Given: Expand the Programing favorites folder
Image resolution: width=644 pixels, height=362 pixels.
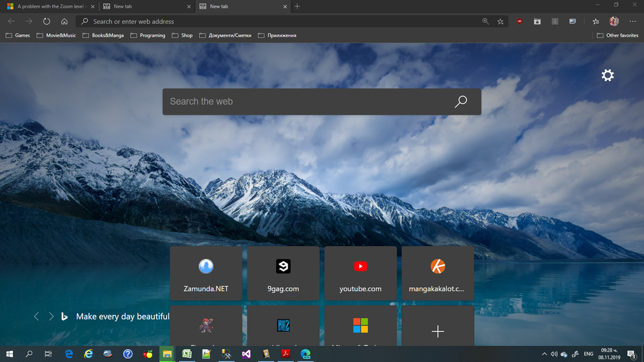Looking at the screenshot, I should pos(148,35).
